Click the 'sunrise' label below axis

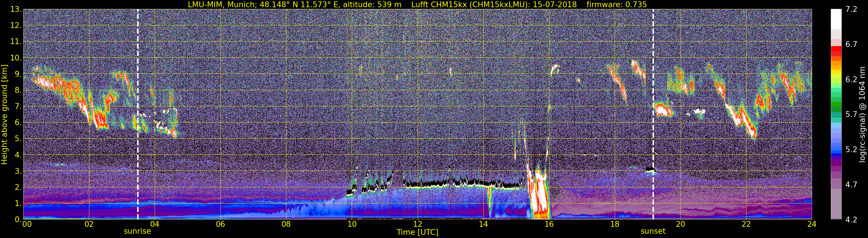pyautogui.click(x=137, y=231)
